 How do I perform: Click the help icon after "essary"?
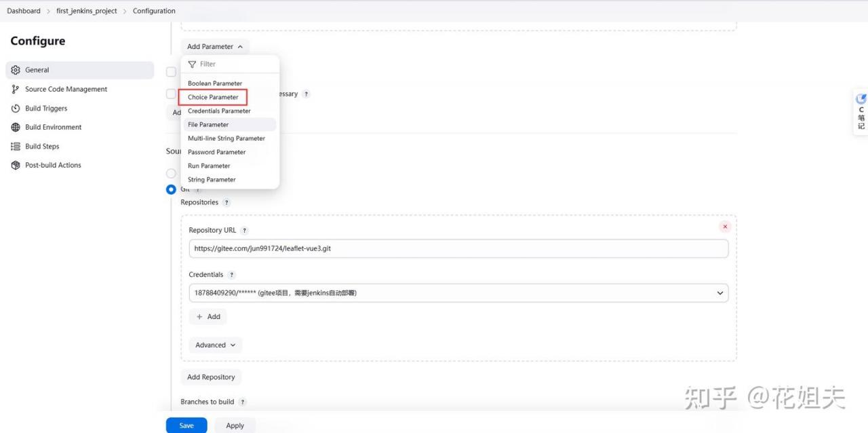click(x=306, y=94)
